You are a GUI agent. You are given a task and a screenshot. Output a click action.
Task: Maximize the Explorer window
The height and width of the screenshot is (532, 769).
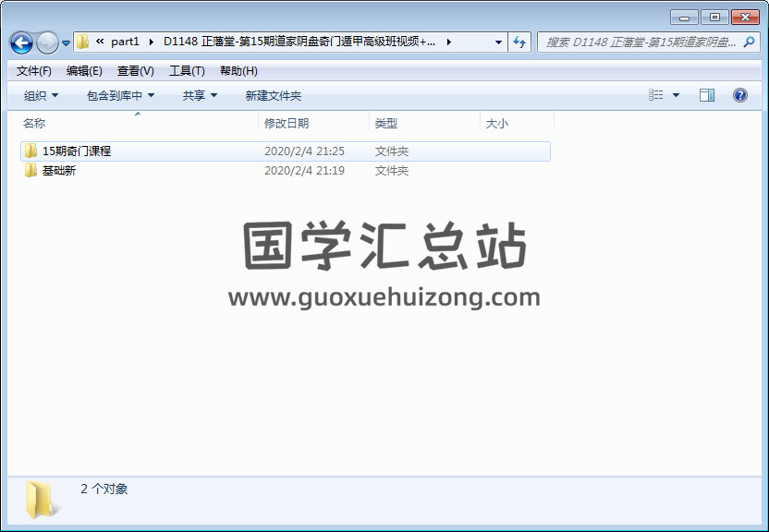pyautogui.click(x=714, y=18)
